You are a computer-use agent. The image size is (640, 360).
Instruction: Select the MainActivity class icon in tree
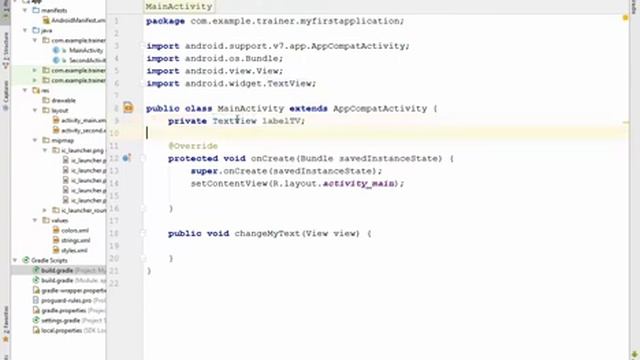56,50
